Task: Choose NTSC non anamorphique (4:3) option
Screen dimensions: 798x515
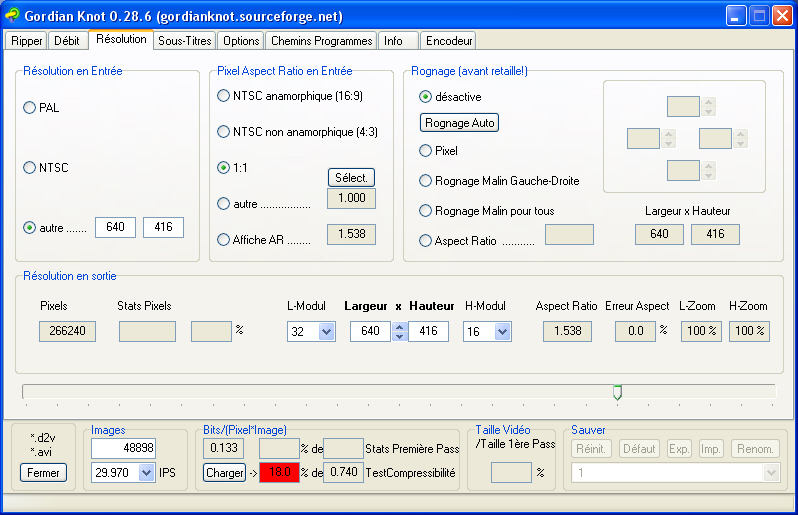Action: point(297,132)
